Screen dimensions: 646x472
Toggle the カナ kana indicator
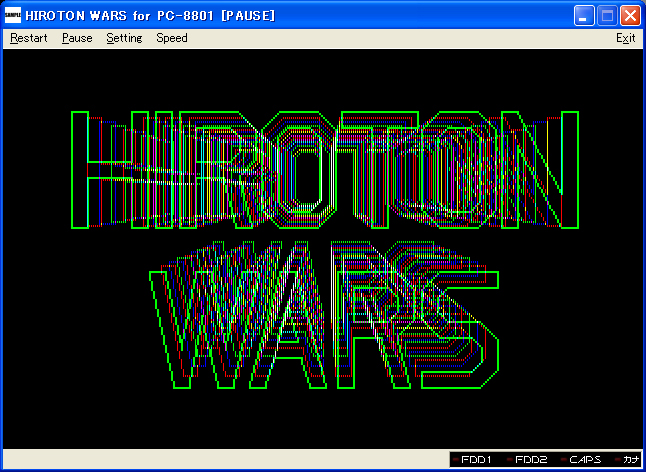[628, 460]
